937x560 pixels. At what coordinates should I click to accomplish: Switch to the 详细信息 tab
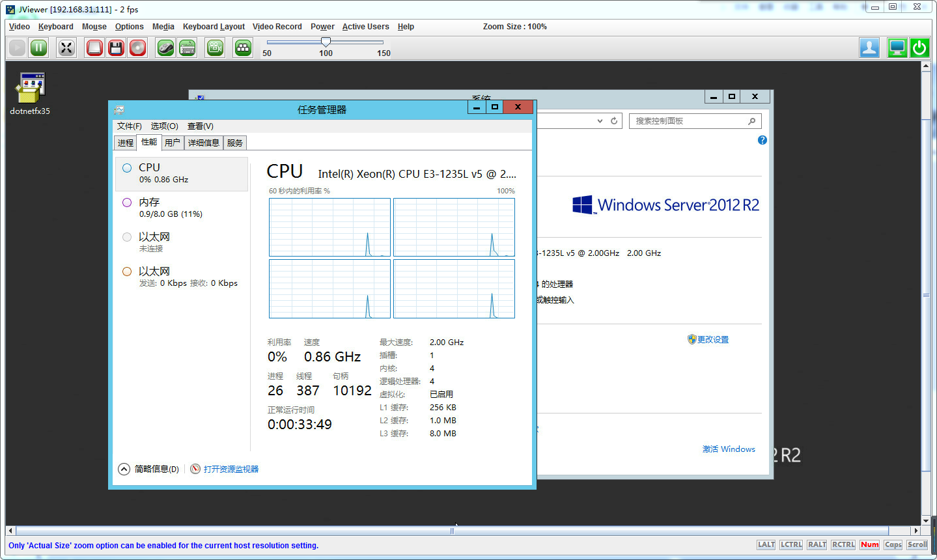(203, 143)
